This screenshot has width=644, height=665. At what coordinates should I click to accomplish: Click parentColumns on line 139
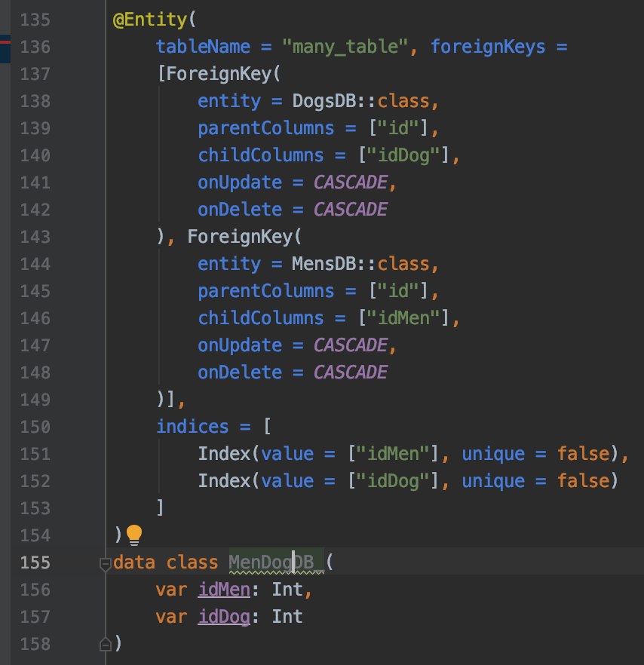point(266,128)
